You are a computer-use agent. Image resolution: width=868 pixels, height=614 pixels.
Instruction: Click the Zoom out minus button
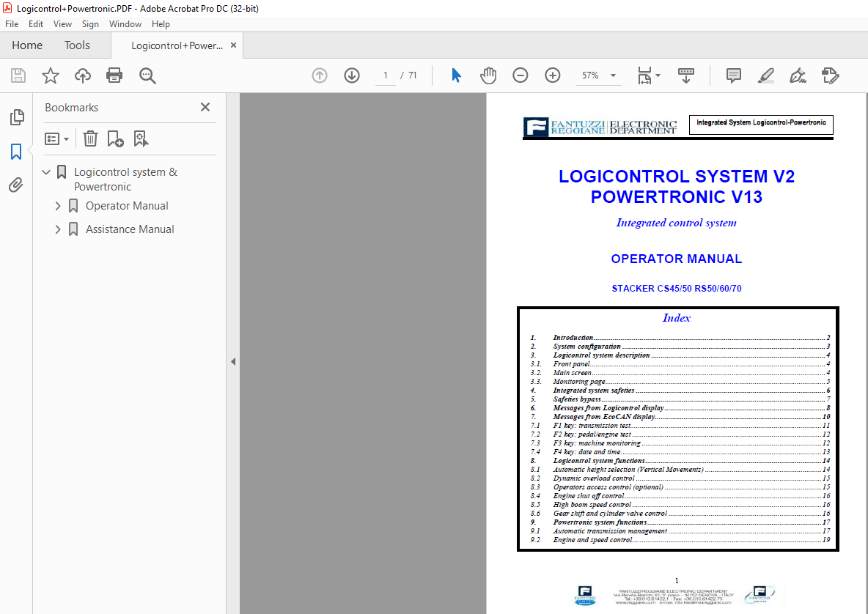click(x=521, y=75)
